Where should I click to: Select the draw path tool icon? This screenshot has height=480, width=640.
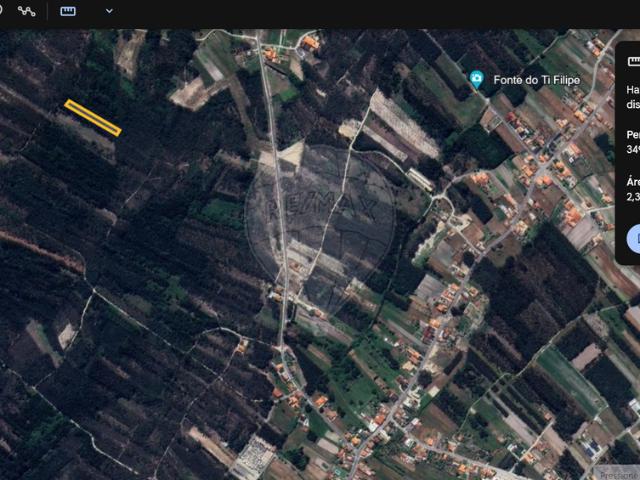[27, 11]
